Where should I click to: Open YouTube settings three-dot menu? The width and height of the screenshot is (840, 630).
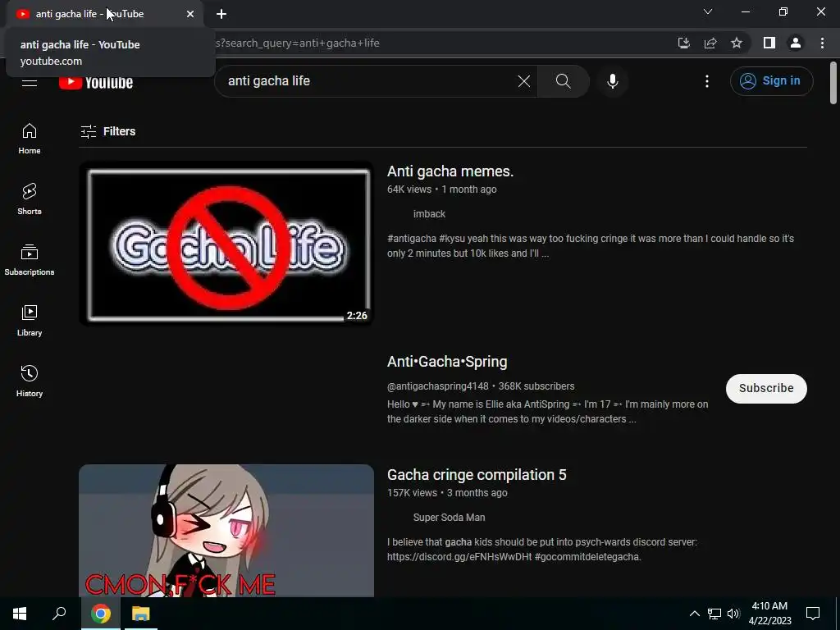(x=707, y=81)
